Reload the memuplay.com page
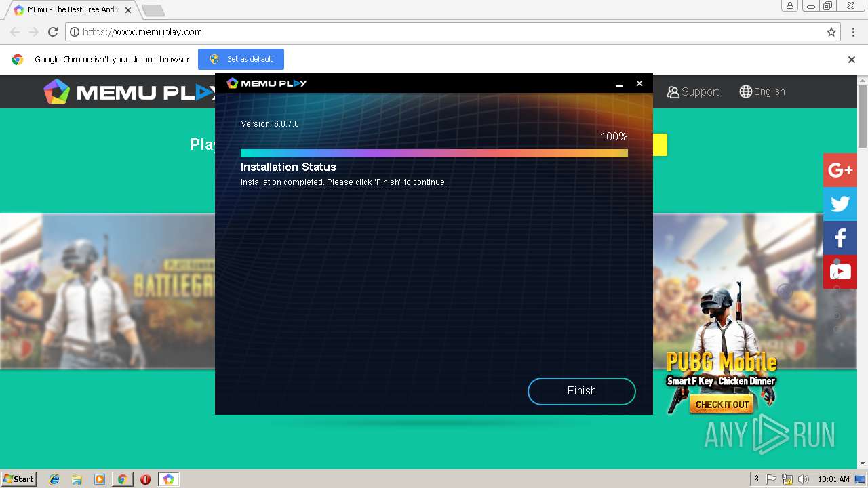 tap(53, 32)
